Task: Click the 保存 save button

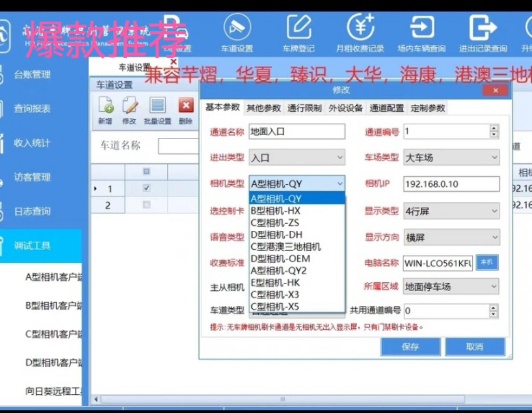Action: pos(410,346)
